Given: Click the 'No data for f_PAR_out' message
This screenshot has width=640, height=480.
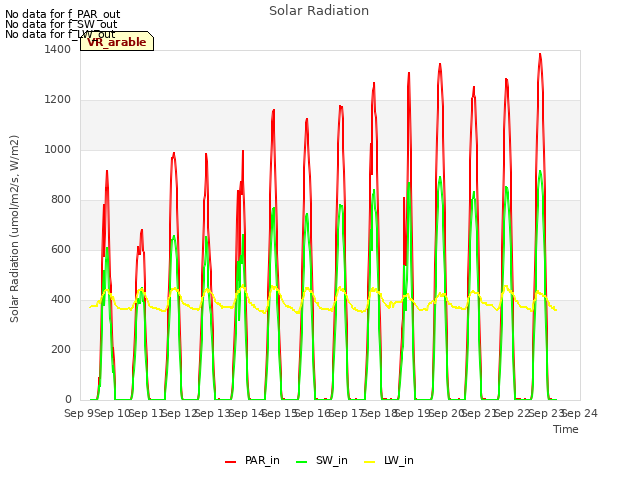Looking at the screenshot, I should (x=62, y=14).
